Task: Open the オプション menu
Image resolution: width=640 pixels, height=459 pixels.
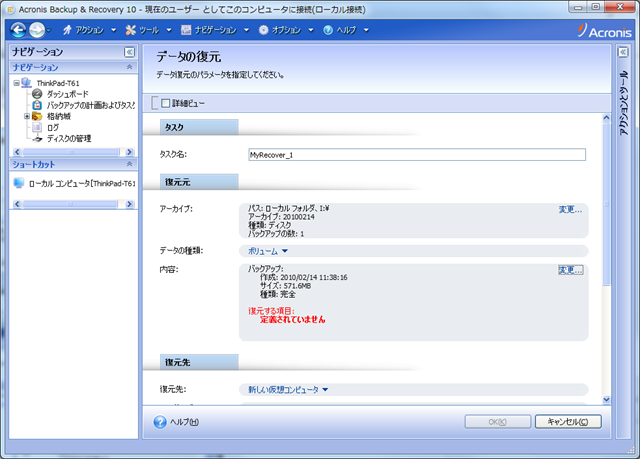Action: coord(287,30)
